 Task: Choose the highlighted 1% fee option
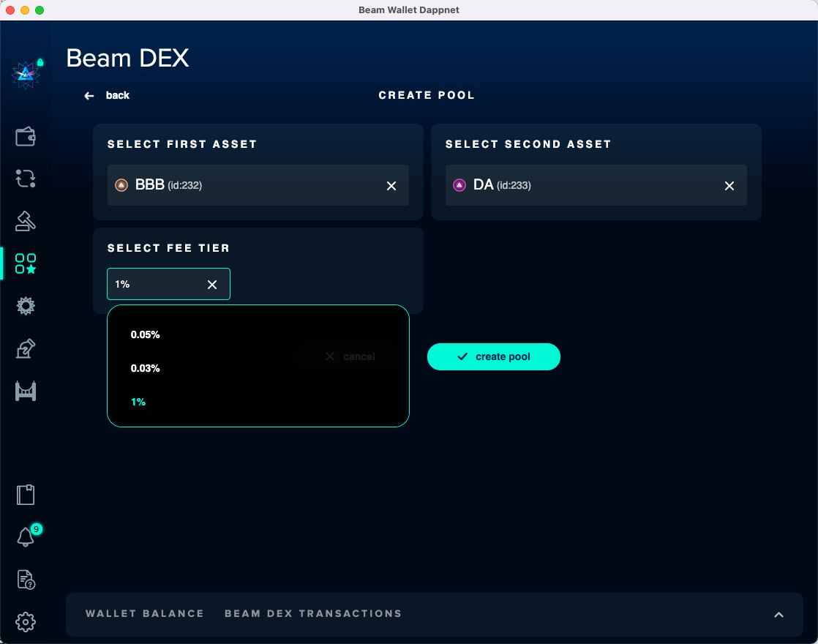coord(138,402)
